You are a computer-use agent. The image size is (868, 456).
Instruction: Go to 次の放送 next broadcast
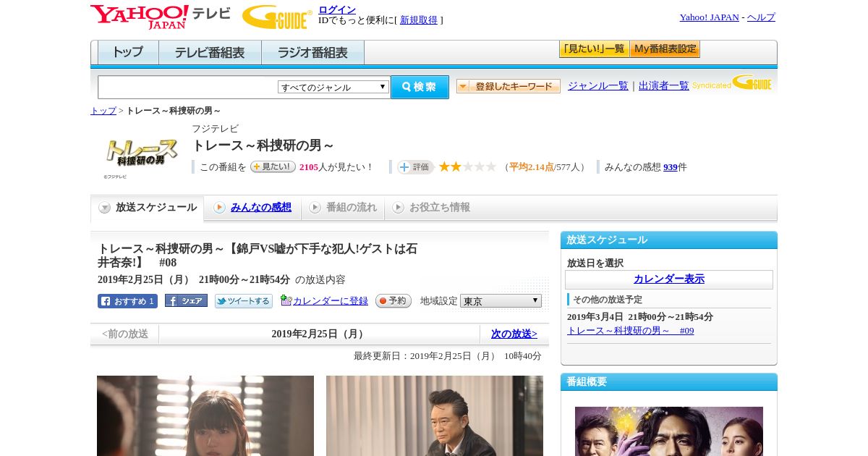coord(514,334)
